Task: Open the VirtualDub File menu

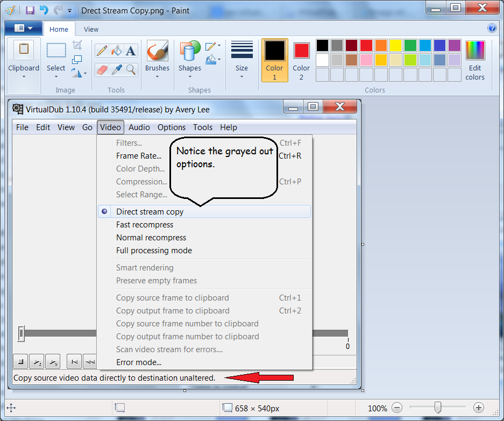Action: 22,127
